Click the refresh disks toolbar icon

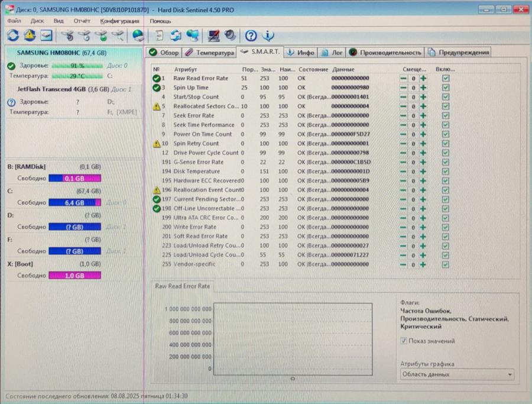pyautogui.click(x=12, y=35)
